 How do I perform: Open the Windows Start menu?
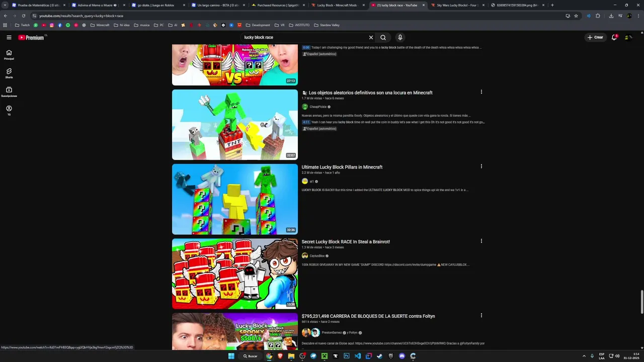231,356
